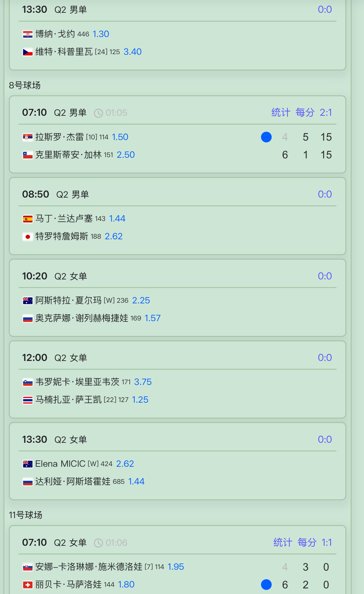The image size is (364, 594).
Task: Click the blue serve indicator next to 拉斯罗·杰雷
Action: click(266, 137)
